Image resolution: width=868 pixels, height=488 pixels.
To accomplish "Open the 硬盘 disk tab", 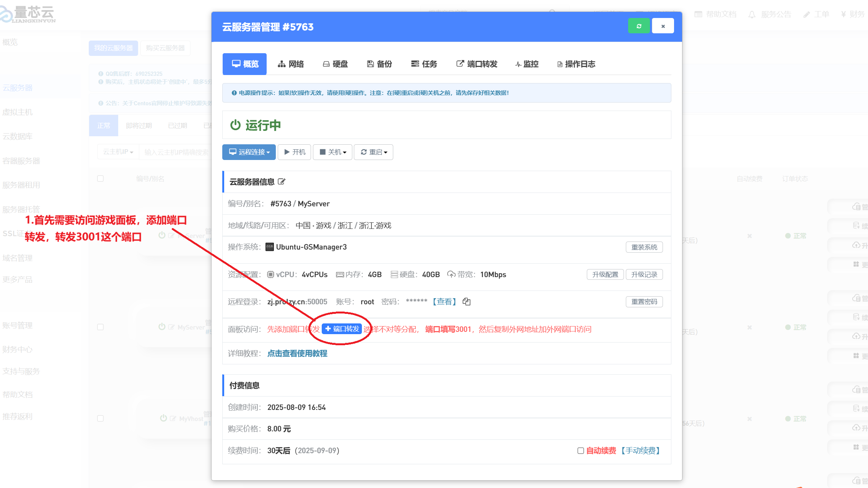I will [335, 64].
